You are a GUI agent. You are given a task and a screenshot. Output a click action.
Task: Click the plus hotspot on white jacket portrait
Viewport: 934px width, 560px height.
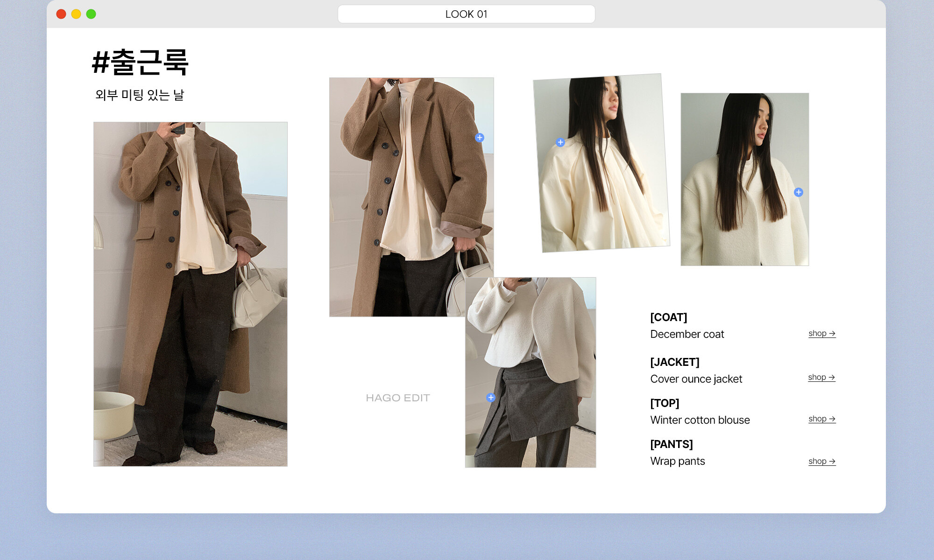[799, 192]
